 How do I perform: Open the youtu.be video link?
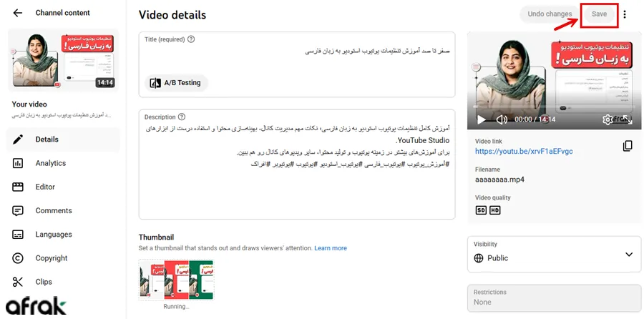[524, 152]
